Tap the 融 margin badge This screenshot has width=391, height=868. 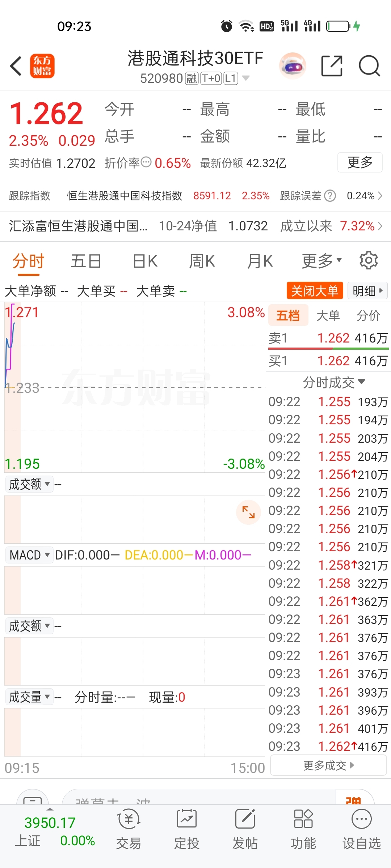(192, 78)
